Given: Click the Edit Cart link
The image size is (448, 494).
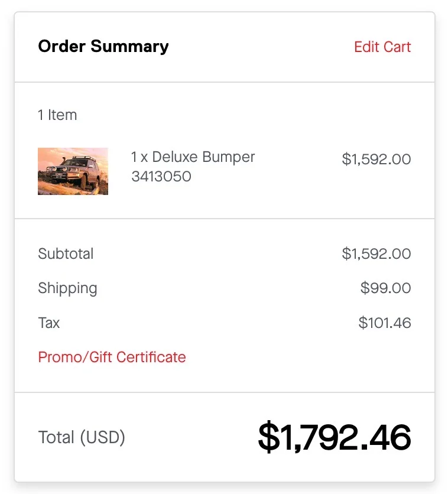Looking at the screenshot, I should 382,47.
